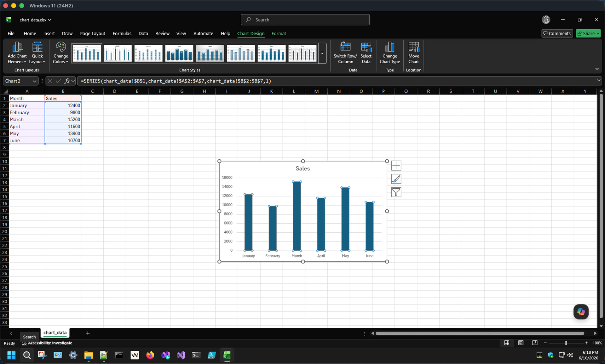The width and height of the screenshot is (605, 364).
Task: Switch to the Insert tab
Action: [49, 33]
